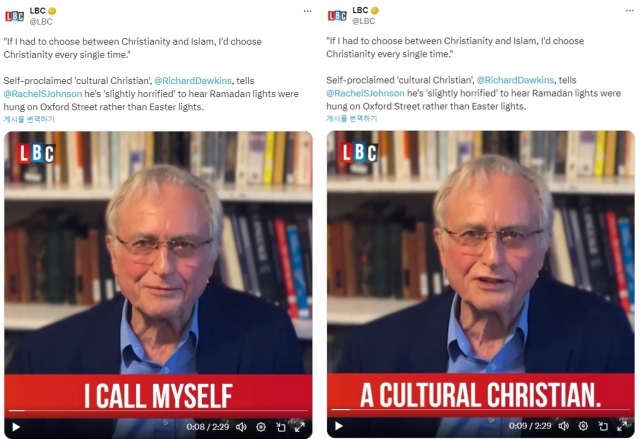Viewport: 640px width, 439px height.
Task: Open @RachelSJohnson mention in right post
Action: 365,93
